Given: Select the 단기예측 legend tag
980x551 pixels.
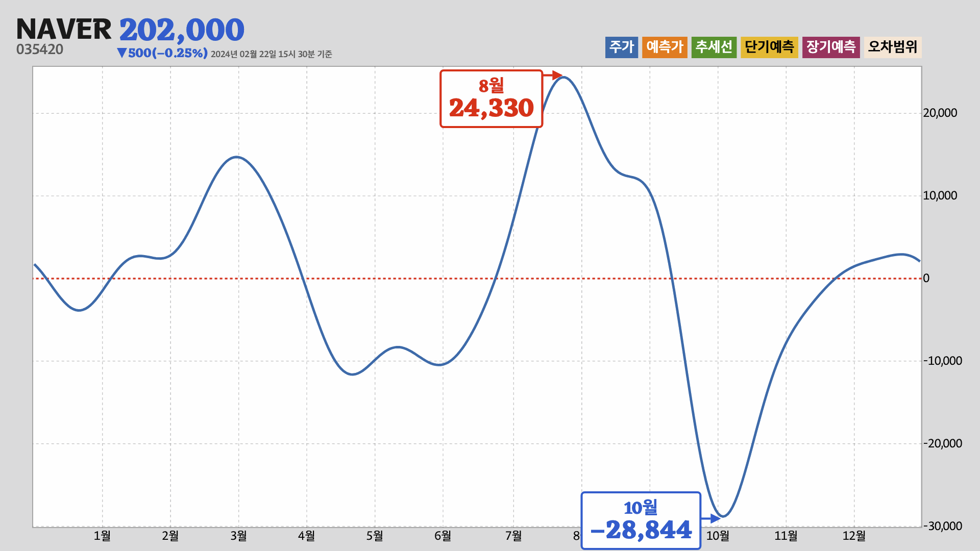Looking at the screenshot, I should (x=769, y=47).
